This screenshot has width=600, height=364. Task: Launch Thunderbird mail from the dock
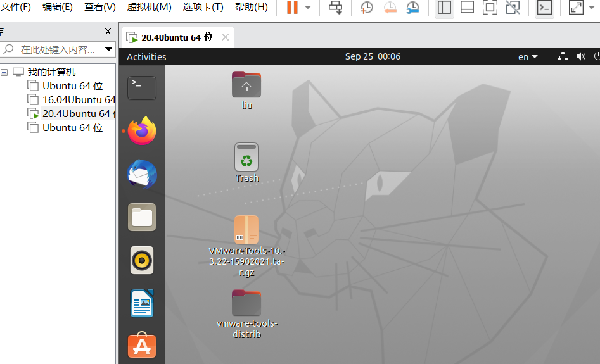click(142, 174)
